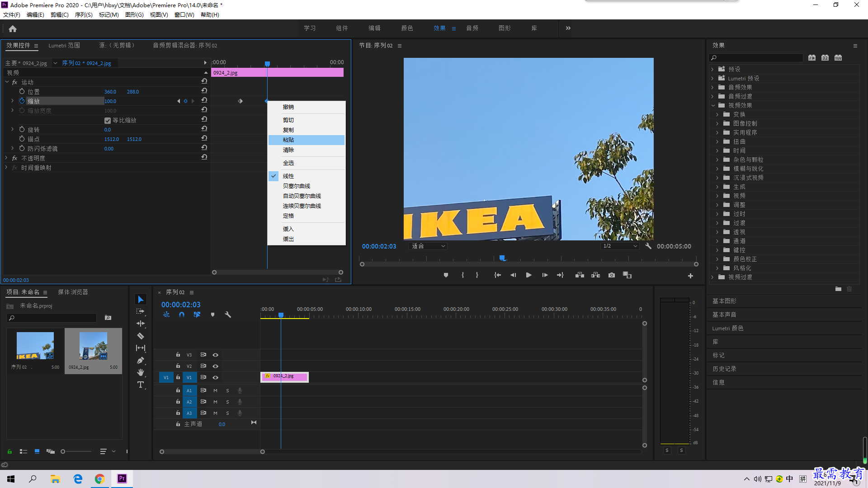This screenshot has height=488, width=868.
Task: Select the Razor tool
Action: (141, 336)
